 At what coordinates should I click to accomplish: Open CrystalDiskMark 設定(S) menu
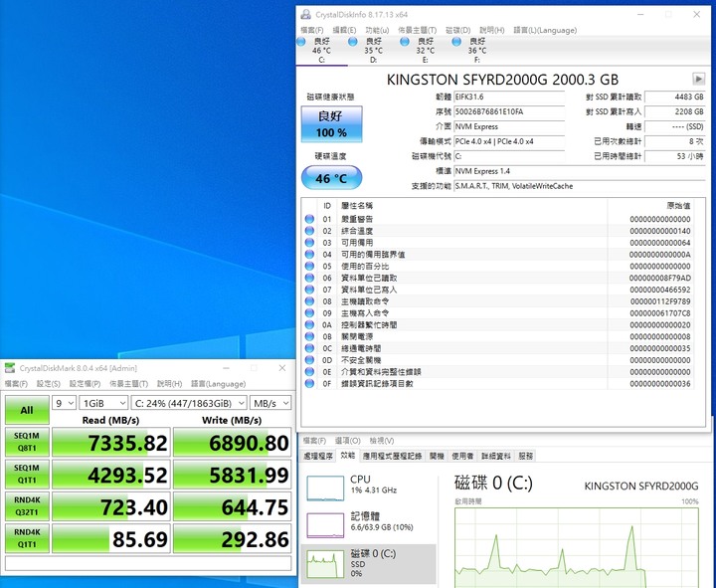coord(49,384)
